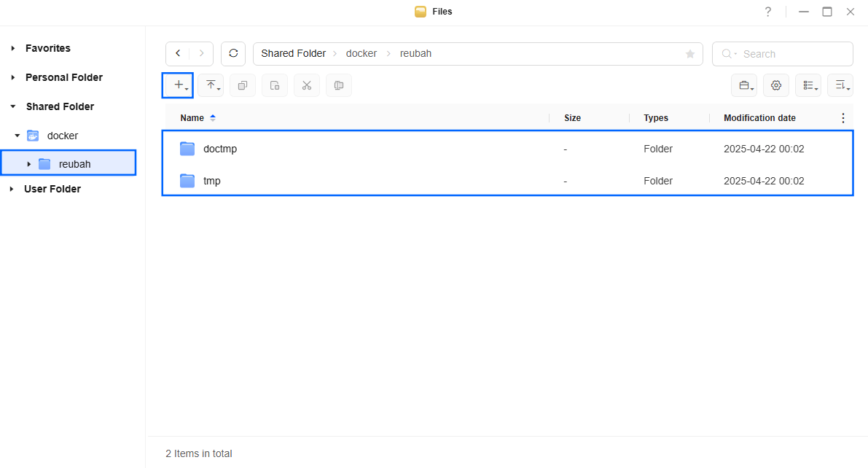Expand the reubah folder tree node

pos(29,164)
